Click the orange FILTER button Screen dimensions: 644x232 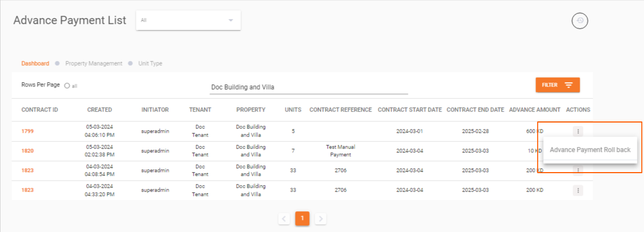coord(557,85)
